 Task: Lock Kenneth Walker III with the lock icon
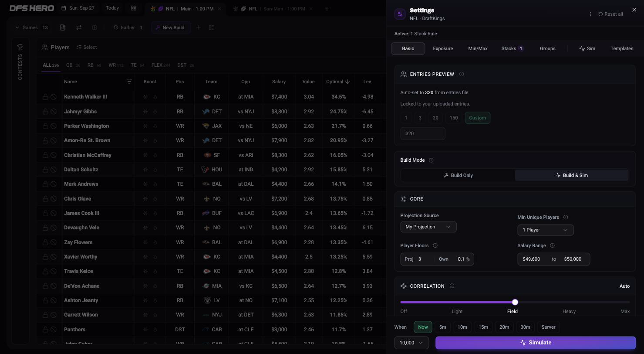[x=45, y=97]
